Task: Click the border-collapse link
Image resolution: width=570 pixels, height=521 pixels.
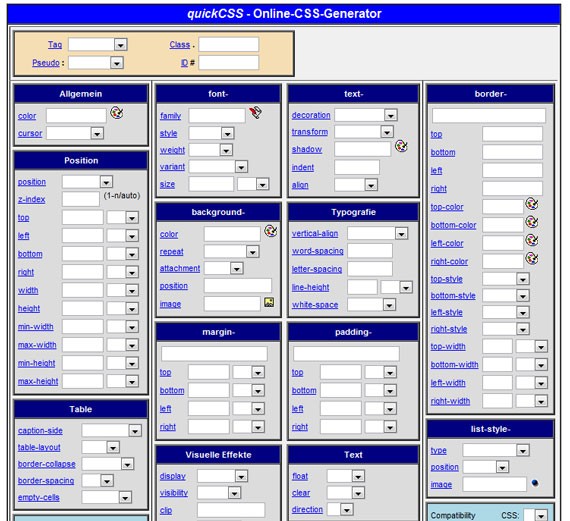Action: coord(47,464)
